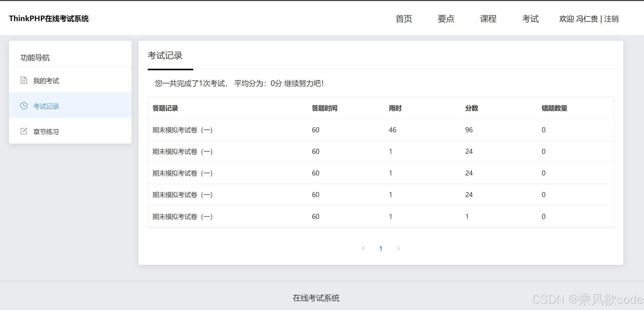Image resolution: width=644 pixels, height=310 pixels.
Task: Click the pencil icon beside 章节练习
Action: coord(24,131)
